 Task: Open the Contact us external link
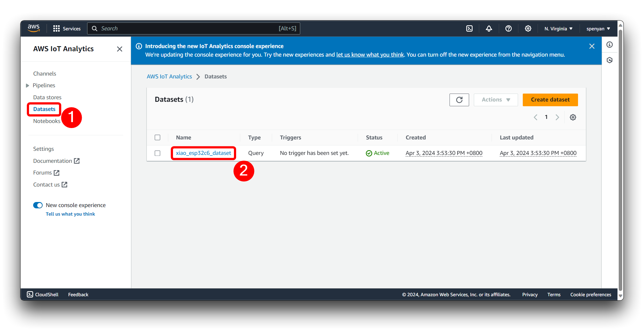pos(50,185)
